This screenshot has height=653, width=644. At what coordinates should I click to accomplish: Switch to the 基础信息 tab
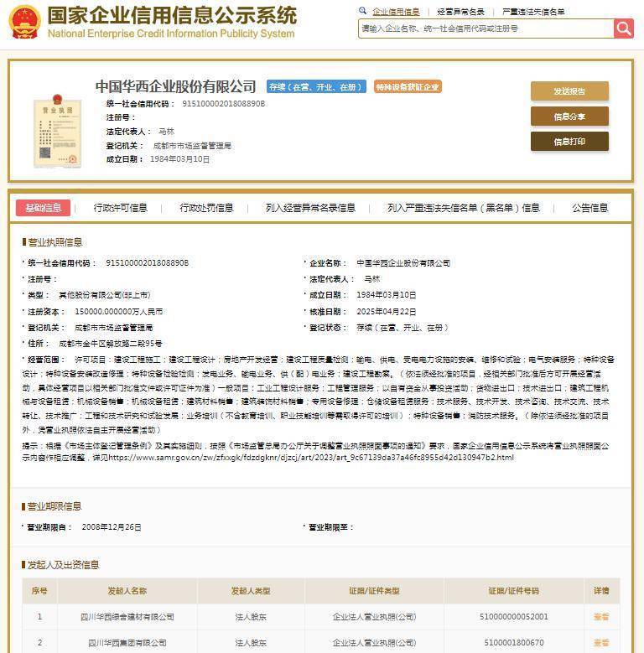(x=43, y=208)
